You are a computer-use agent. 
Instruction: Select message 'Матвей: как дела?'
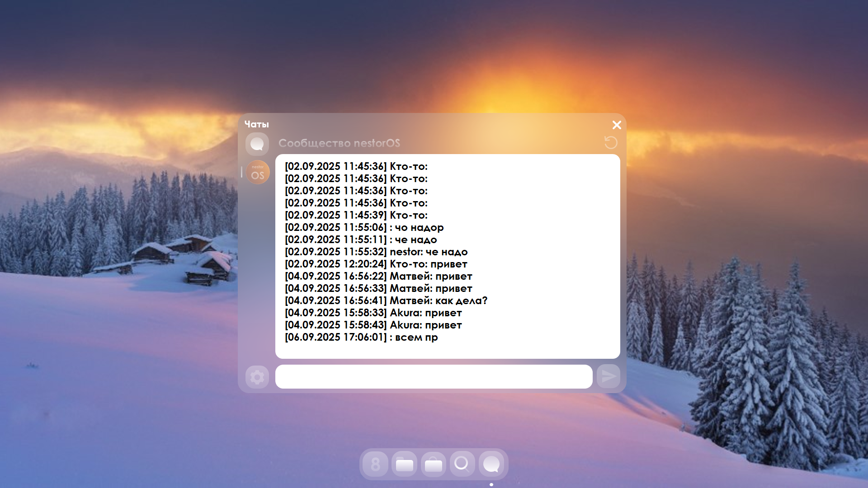point(386,300)
